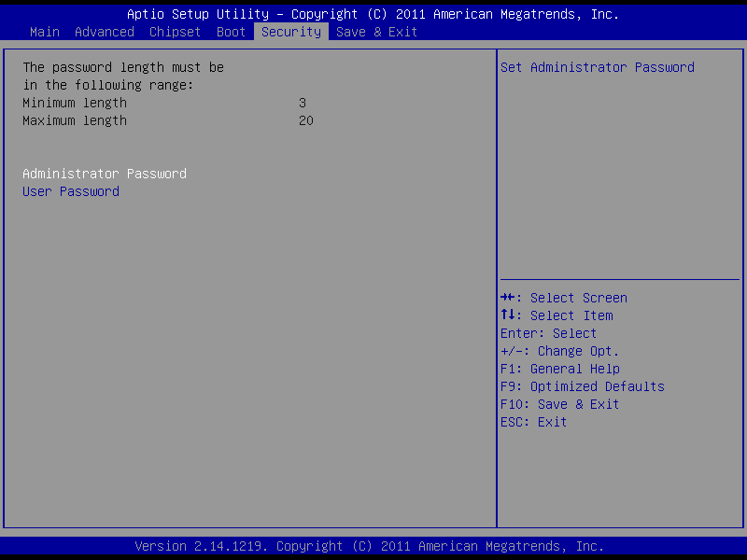Open the Save & Exit tab
The width and height of the screenshot is (747, 560).
pyautogui.click(x=377, y=32)
